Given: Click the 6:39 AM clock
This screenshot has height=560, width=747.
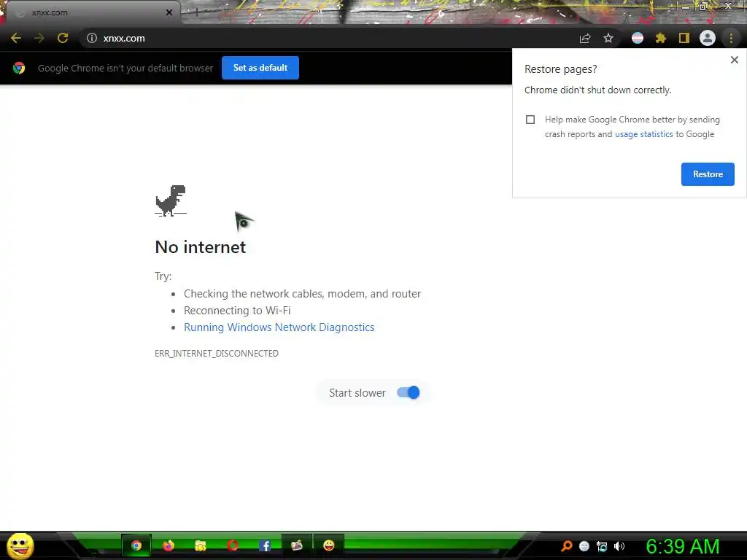Looking at the screenshot, I should point(683,546).
